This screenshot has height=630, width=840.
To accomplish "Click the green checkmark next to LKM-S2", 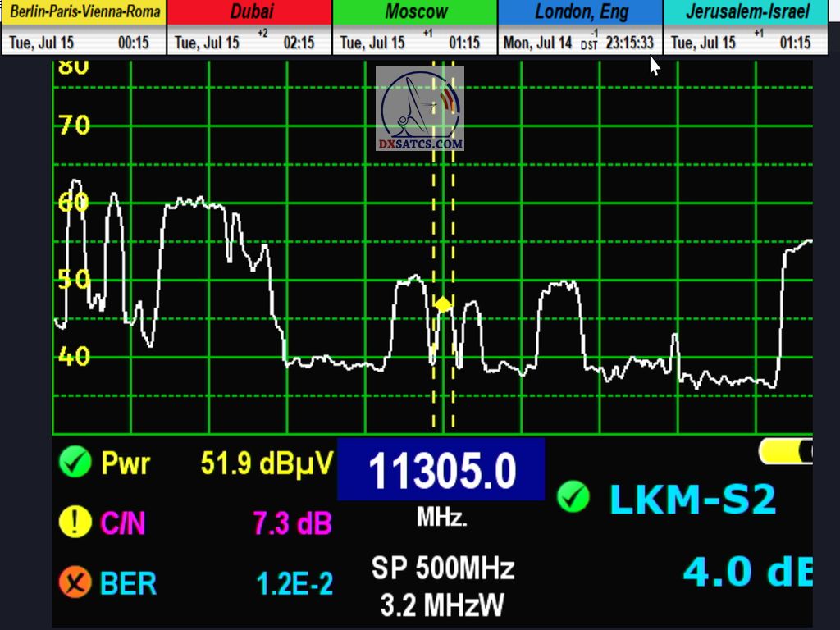I will point(573,497).
